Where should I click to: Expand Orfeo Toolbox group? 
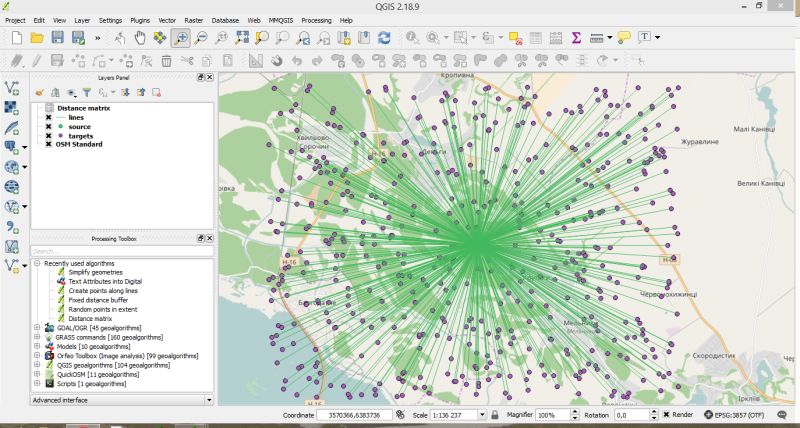click(37, 356)
